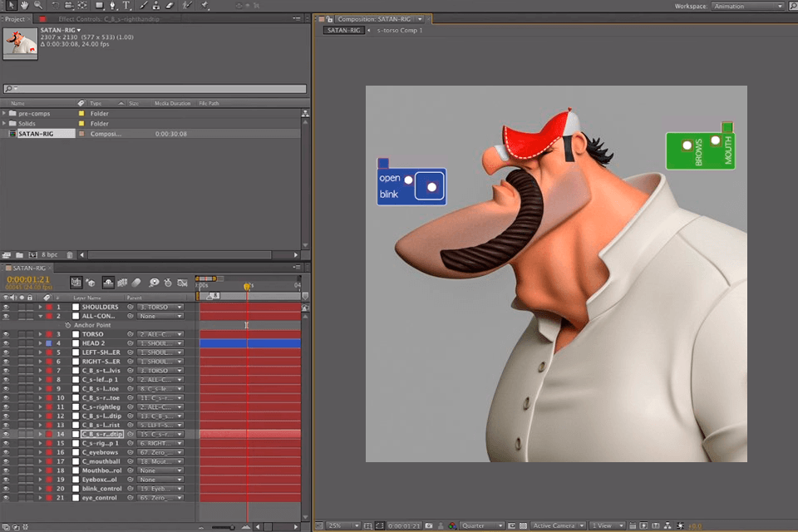Select the Selection tool
Viewport: 798px width, 532px height.
[x=12, y=4]
